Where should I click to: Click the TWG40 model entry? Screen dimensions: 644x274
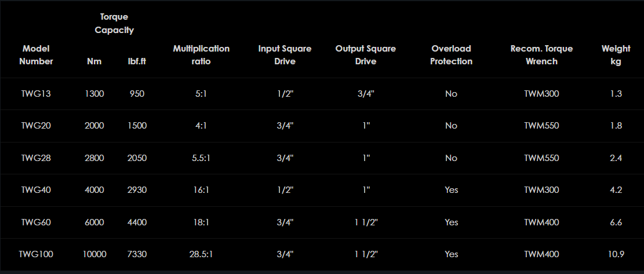(x=36, y=190)
